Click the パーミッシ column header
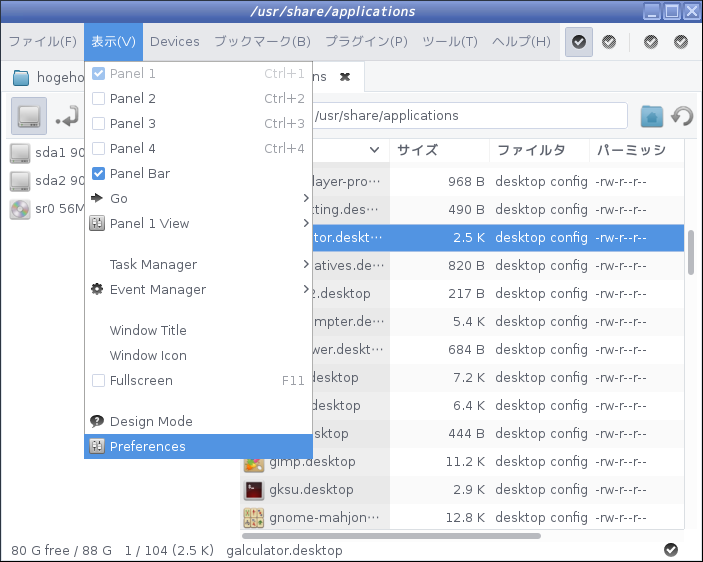Image resolution: width=703 pixels, height=562 pixels. tap(637, 150)
